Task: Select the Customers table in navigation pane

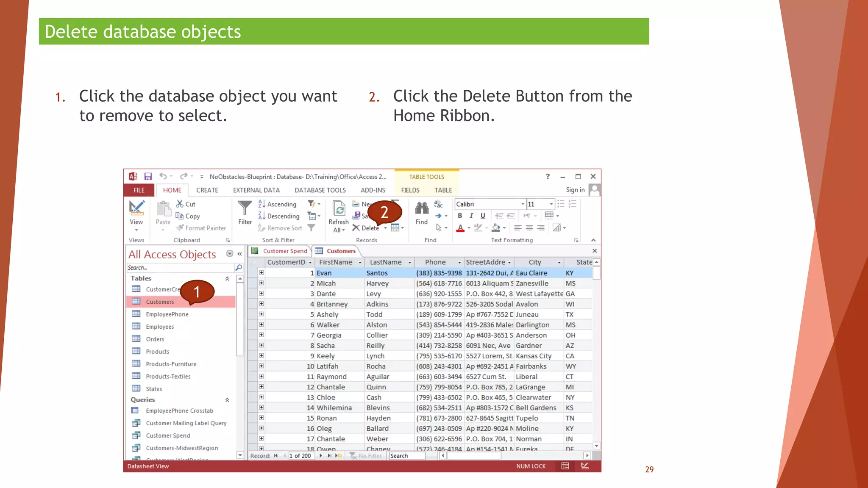Action: click(181, 302)
